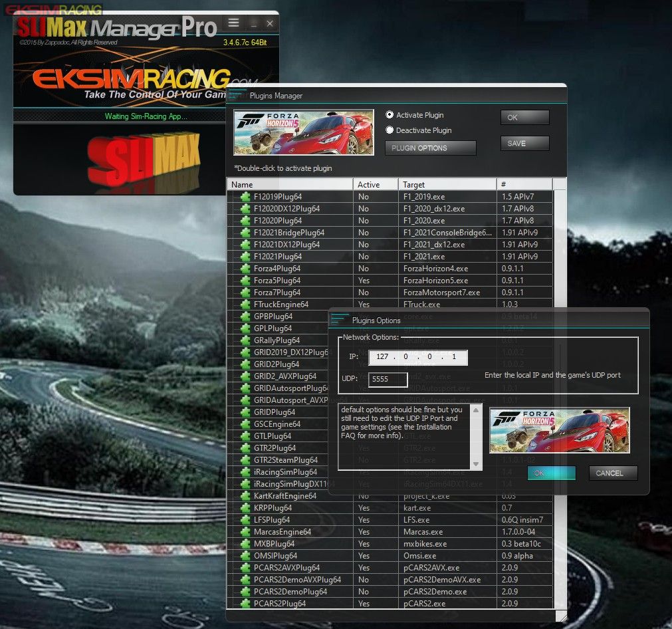Click the last IP octet field

[x=454, y=357]
